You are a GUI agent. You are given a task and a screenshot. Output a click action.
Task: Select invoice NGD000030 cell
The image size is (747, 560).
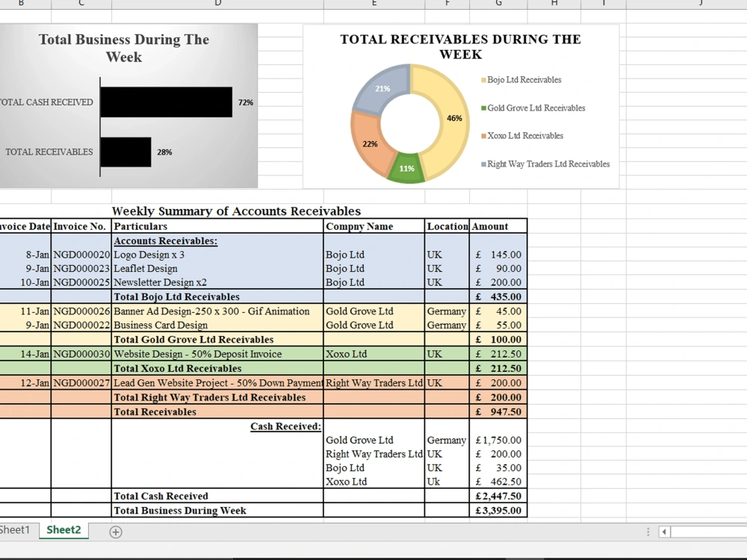coord(81,354)
